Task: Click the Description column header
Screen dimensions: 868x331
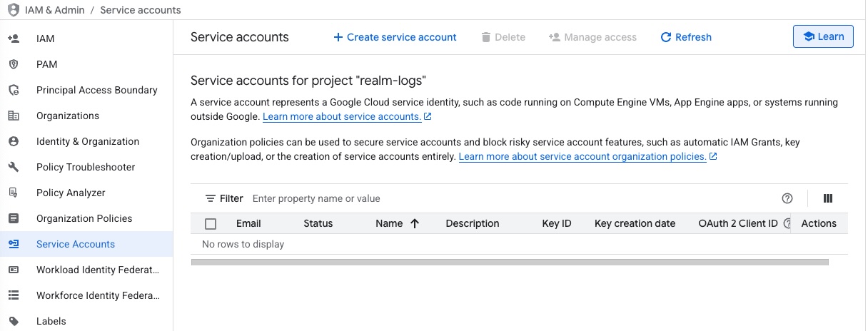Action: [x=473, y=223]
